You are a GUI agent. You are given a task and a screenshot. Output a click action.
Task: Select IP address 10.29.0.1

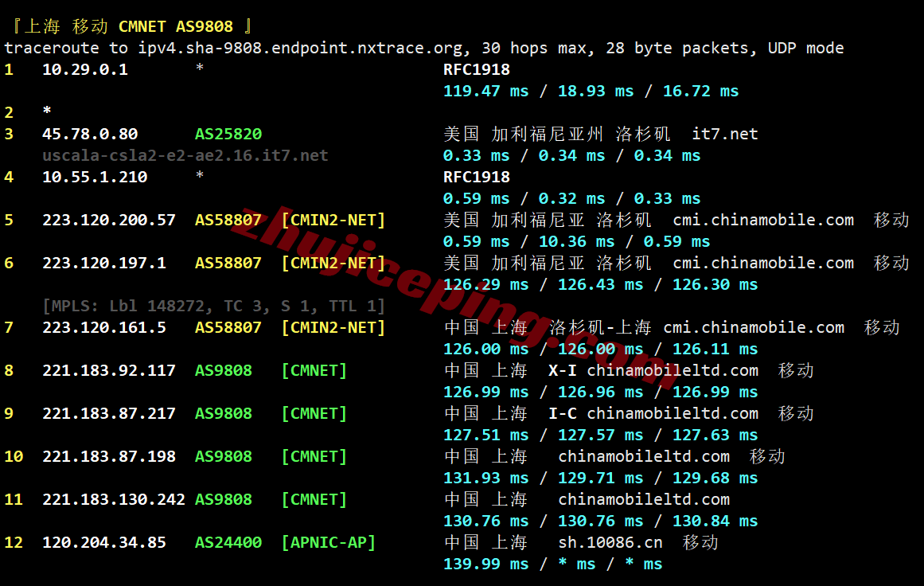pos(85,69)
